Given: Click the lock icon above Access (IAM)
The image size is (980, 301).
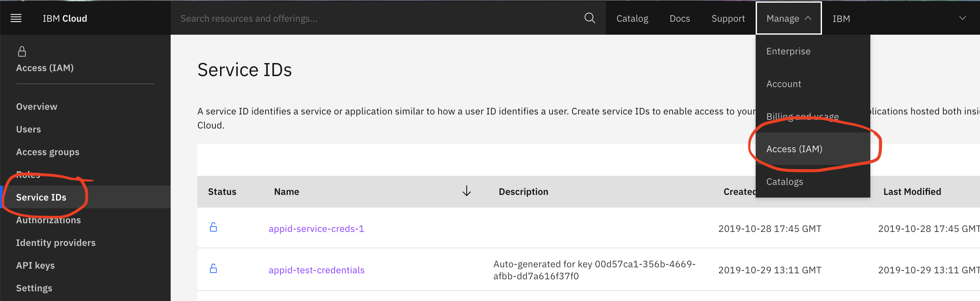Looking at the screenshot, I should [x=22, y=51].
